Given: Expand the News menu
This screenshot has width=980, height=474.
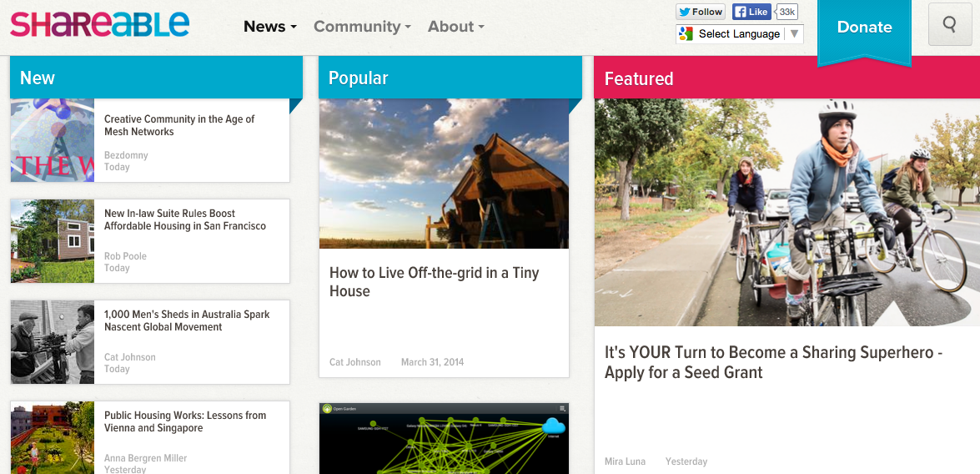Looking at the screenshot, I should coord(269,27).
